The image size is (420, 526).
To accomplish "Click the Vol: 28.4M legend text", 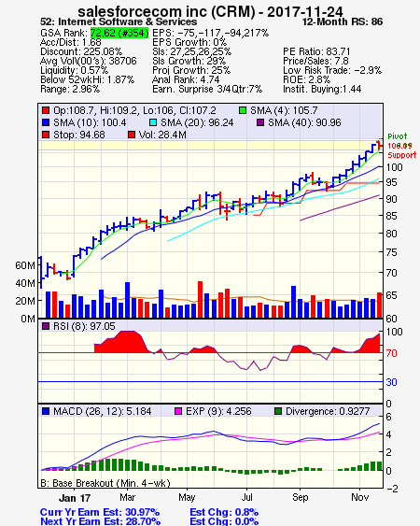I will pos(162,135).
